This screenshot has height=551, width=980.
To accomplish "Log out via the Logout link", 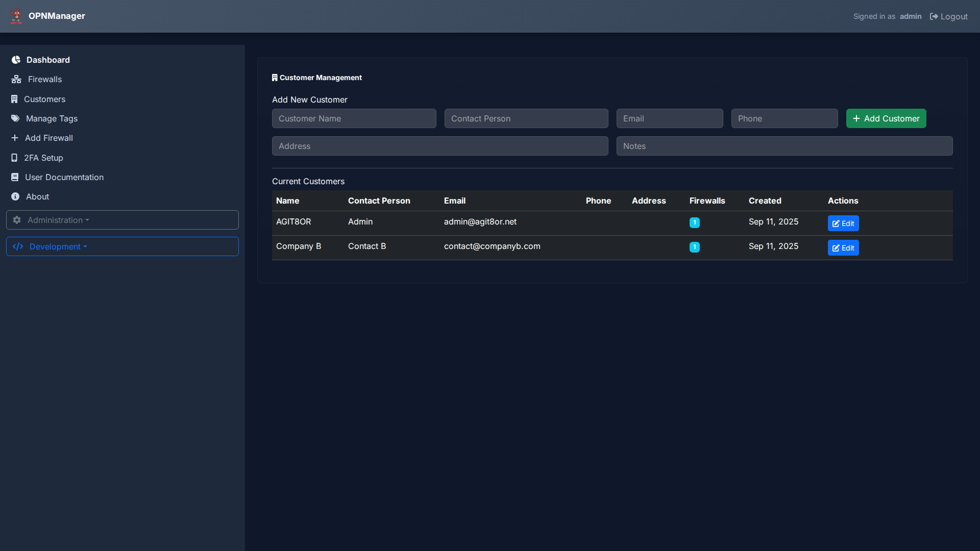I will [x=948, y=16].
